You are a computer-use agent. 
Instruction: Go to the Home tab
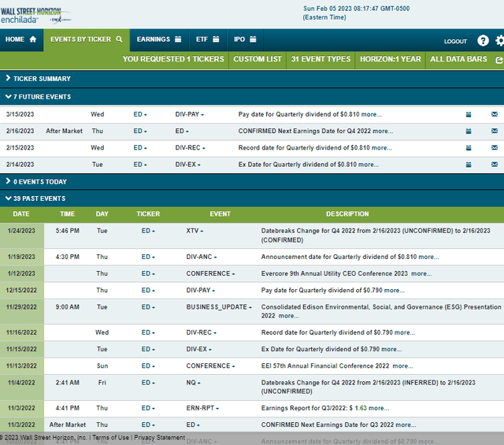(x=21, y=39)
